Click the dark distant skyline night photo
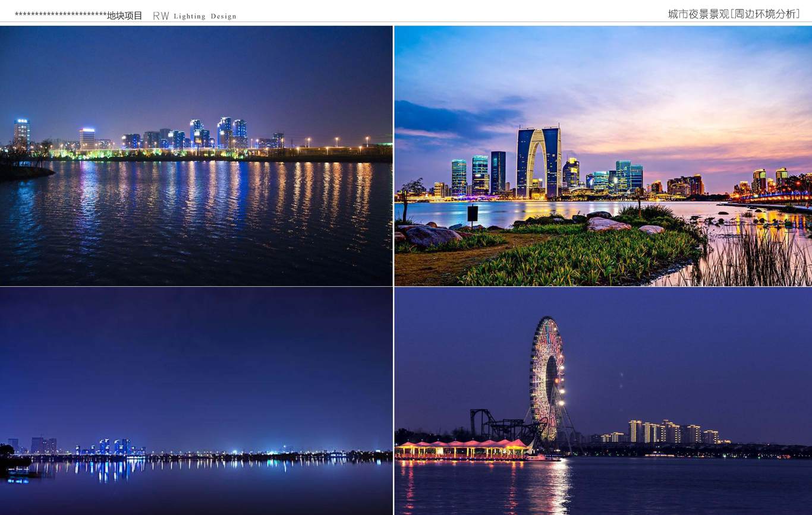Viewport: 812px width, 515px height. [x=196, y=401]
